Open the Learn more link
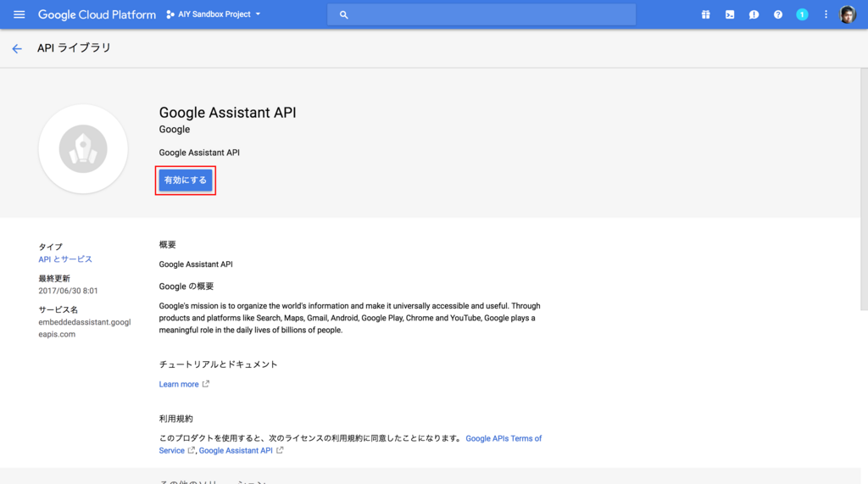Screen dimensions: 868x484 (x=179, y=384)
